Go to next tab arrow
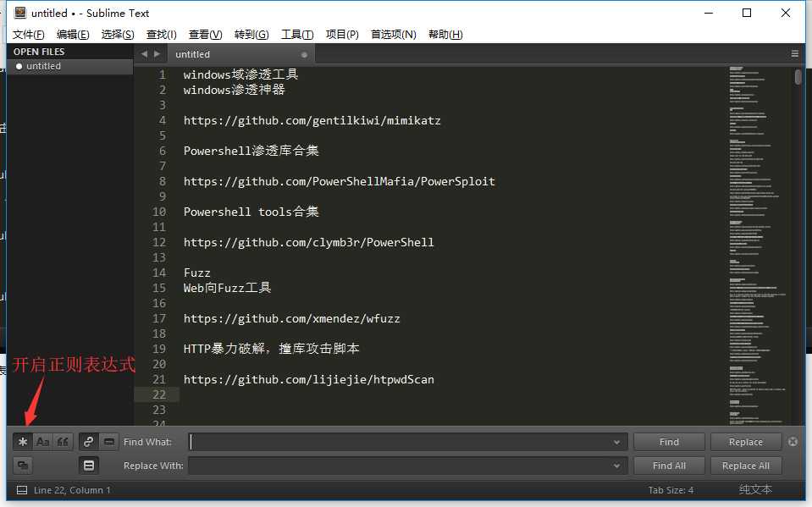The image size is (812, 507). pos(157,54)
